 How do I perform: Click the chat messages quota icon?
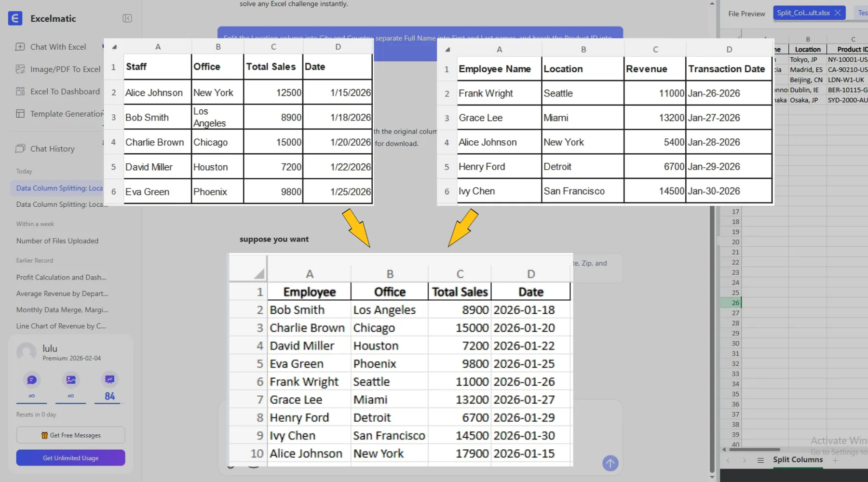(32, 380)
